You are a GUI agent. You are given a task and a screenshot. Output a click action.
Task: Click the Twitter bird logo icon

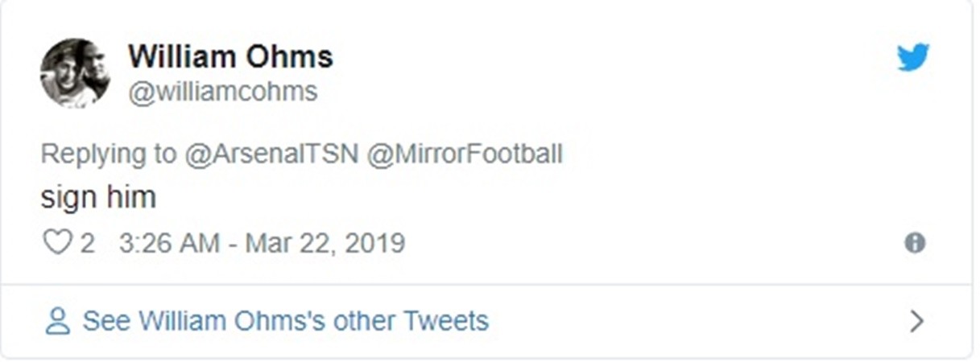[913, 58]
